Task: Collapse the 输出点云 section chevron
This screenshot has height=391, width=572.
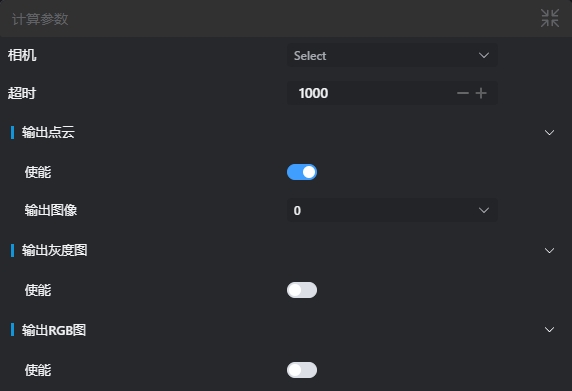Action: click(x=549, y=132)
